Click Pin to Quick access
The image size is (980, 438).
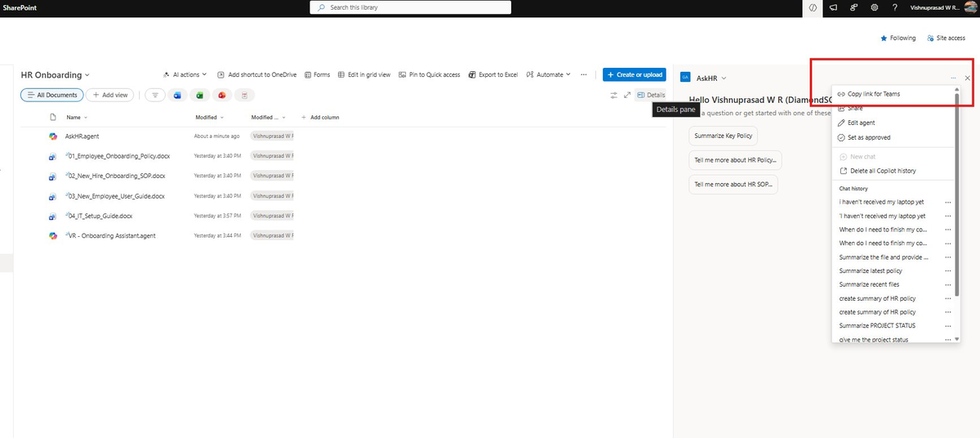coord(430,74)
